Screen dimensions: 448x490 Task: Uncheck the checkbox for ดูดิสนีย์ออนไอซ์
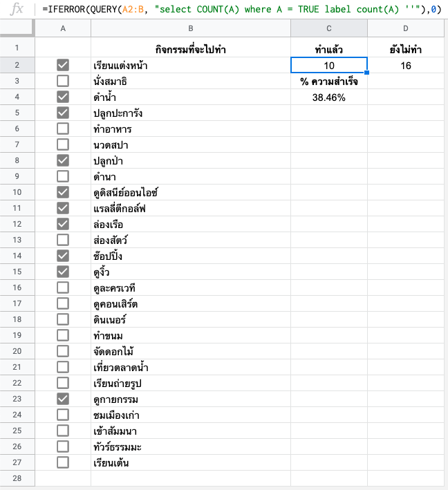[63, 192]
